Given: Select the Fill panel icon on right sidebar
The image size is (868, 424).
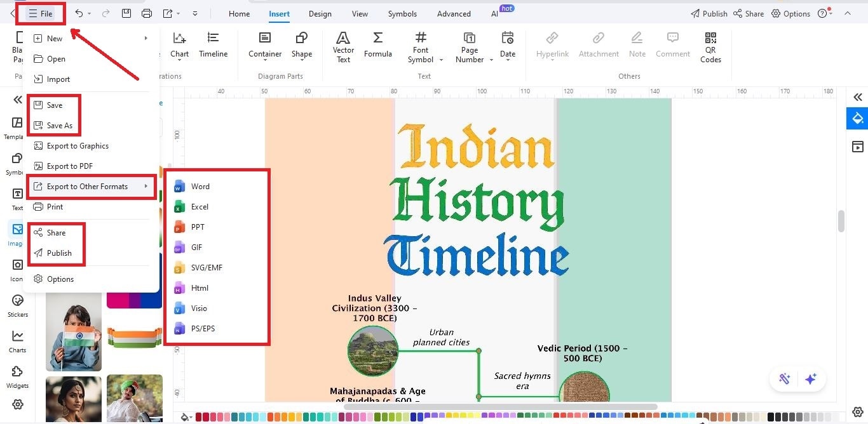Looking at the screenshot, I should point(857,118).
